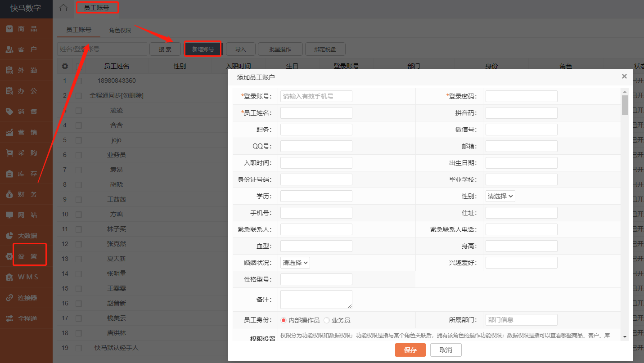644x363 pixels.
Task: Tick checkbox for 凌凌 row
Action: pos(79,111)
